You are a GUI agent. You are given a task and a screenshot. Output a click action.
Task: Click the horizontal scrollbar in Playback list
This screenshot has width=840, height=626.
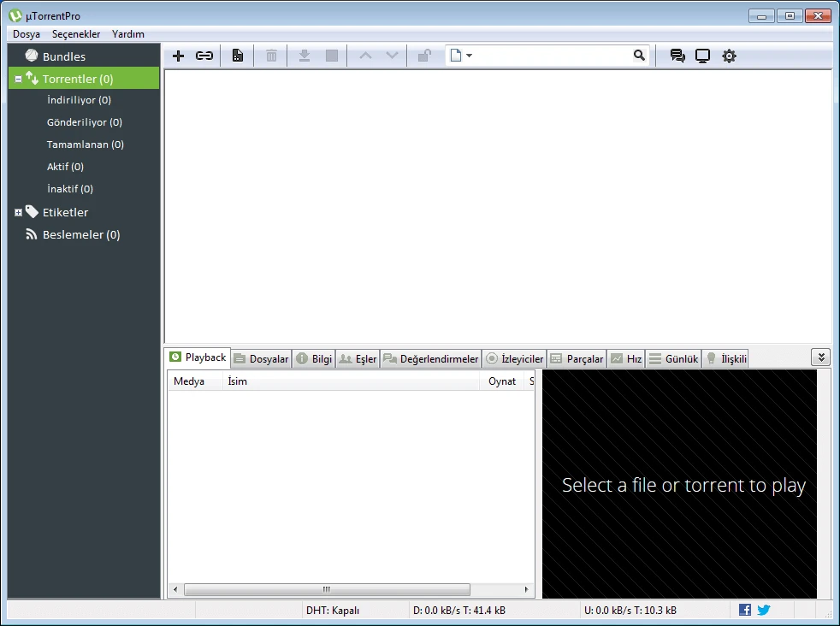pos(326,589)
